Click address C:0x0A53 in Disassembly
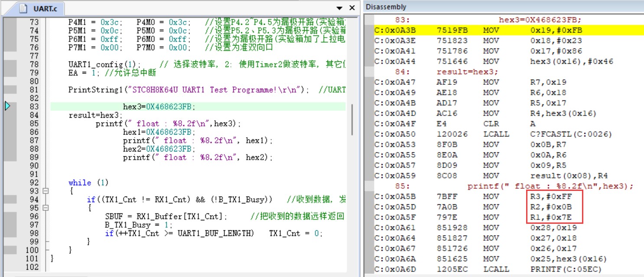The image size is (644, 277). (394, 145)
